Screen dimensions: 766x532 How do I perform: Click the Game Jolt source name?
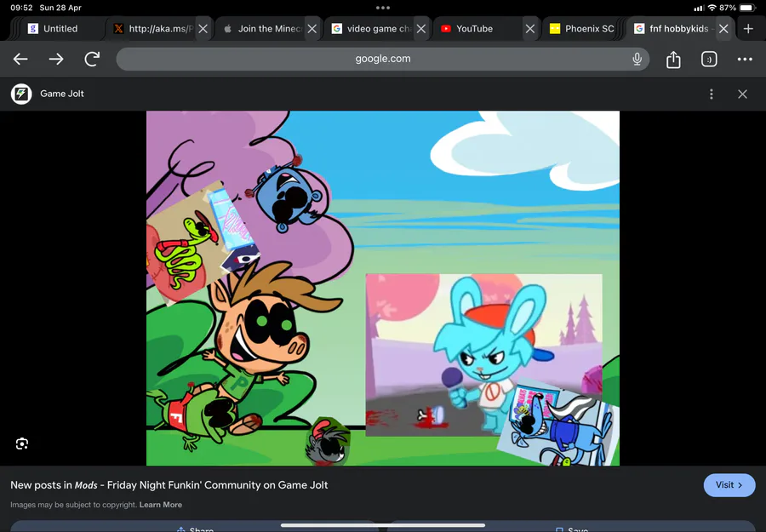(62, 94)
